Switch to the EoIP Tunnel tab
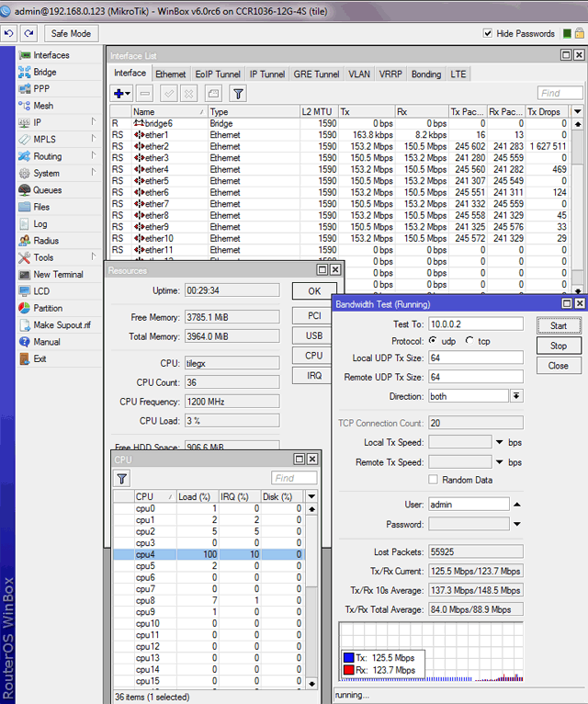 [x=218, y=74]
